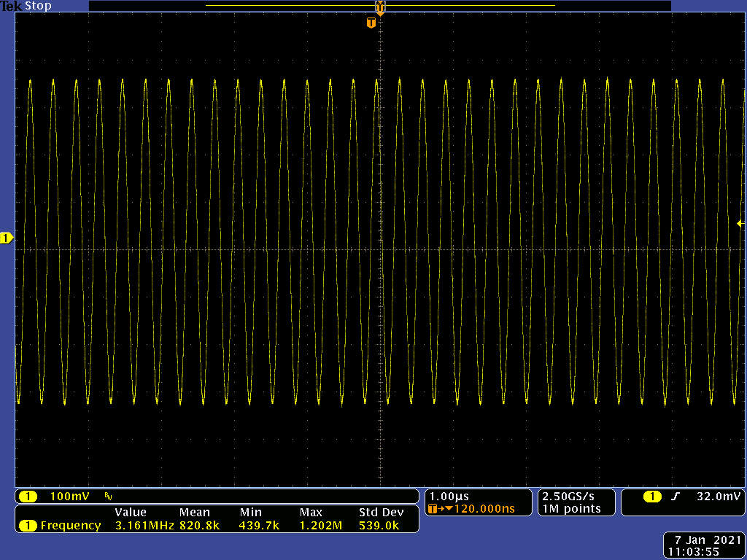Click the trigger source channel 1 badge
Image resolution: width=747 pixels, height=560 pixels.
point(652,497)
